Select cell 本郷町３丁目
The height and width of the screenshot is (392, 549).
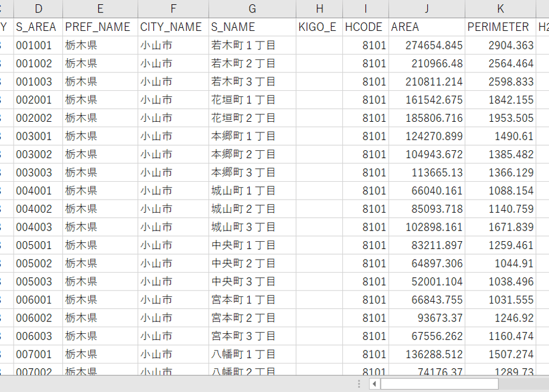[253, 173]
